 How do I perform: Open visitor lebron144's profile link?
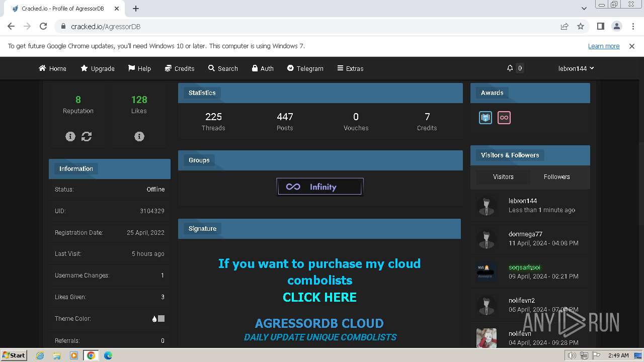coord(523,201)
